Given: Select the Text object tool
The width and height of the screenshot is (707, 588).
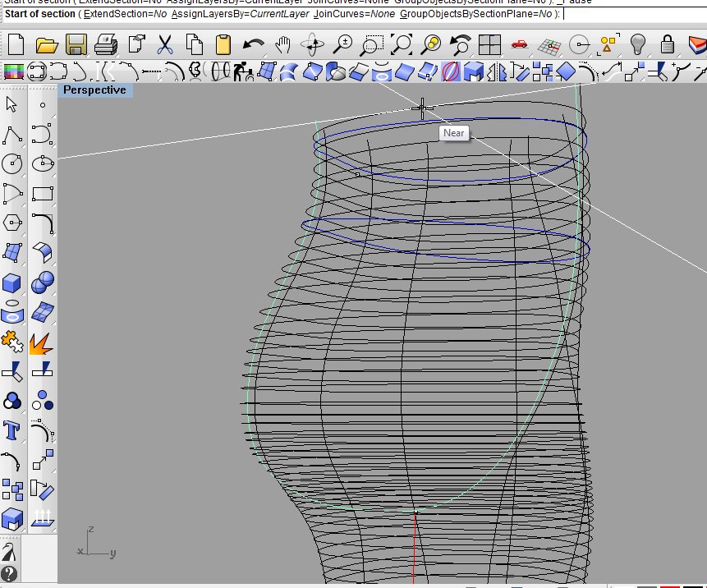Looking at the screenshot, I should click(12, 430).
